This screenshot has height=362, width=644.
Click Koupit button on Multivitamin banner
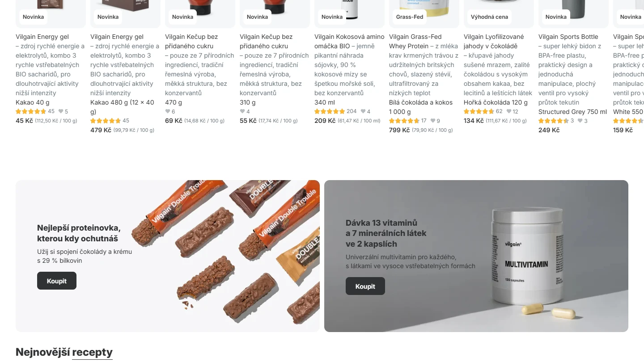(365, 286)
